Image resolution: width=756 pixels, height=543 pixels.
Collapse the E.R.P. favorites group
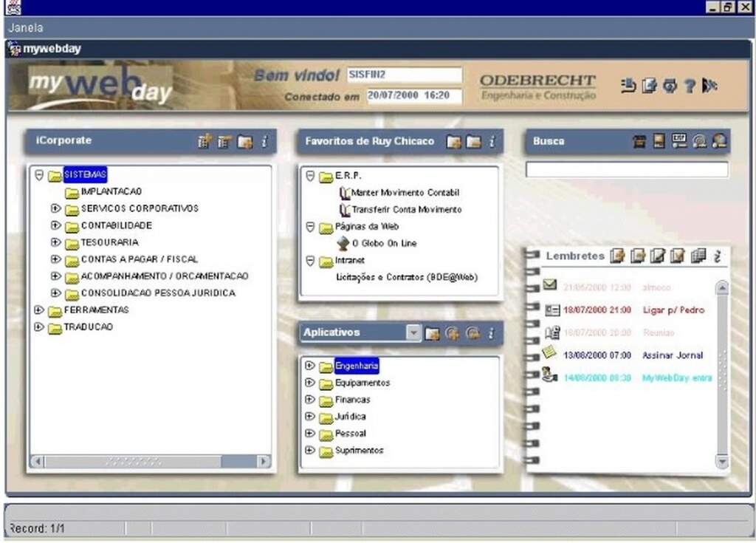point(310,176)
